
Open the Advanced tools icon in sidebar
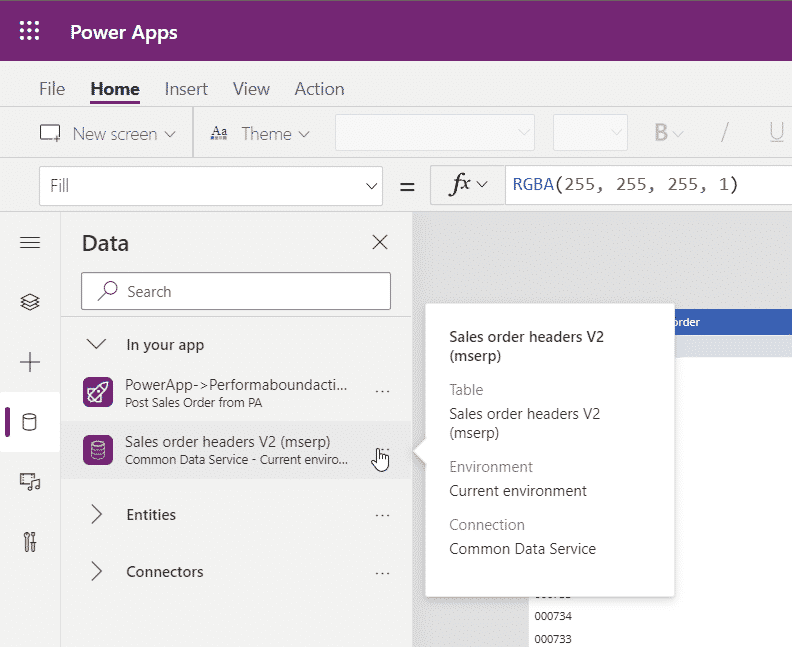(30, 542)
